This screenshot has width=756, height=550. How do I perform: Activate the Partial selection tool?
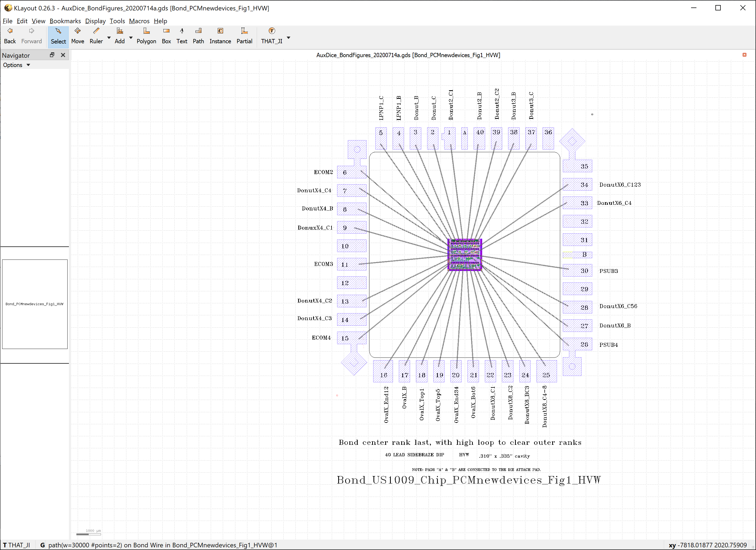pyautogui.click(x=244, y=36)
